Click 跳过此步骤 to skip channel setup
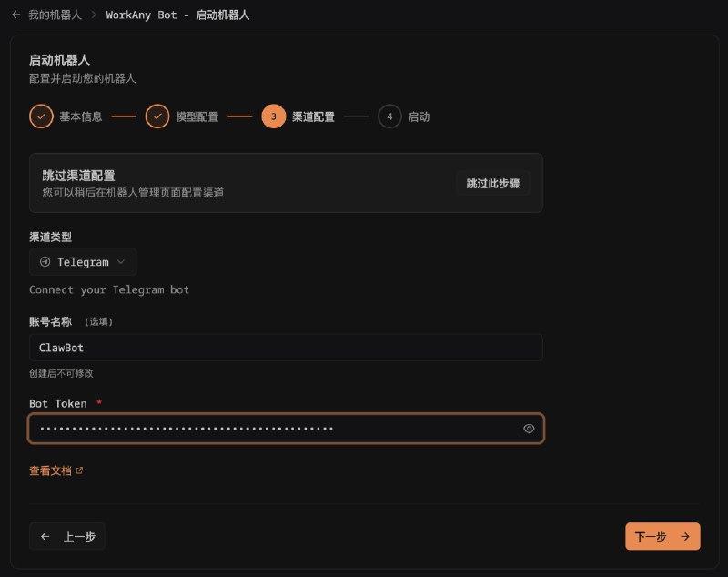Screen dimensions: 728x577 click(x=492, y=182)
